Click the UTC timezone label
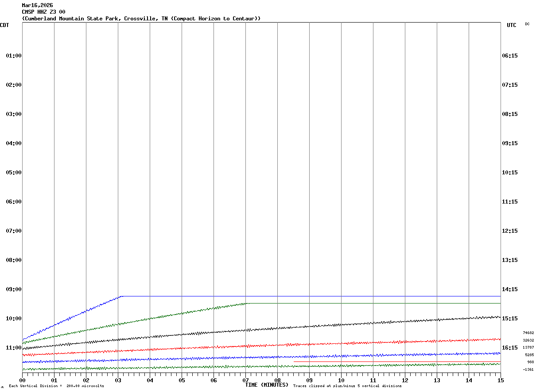 [x=512, y=25]
